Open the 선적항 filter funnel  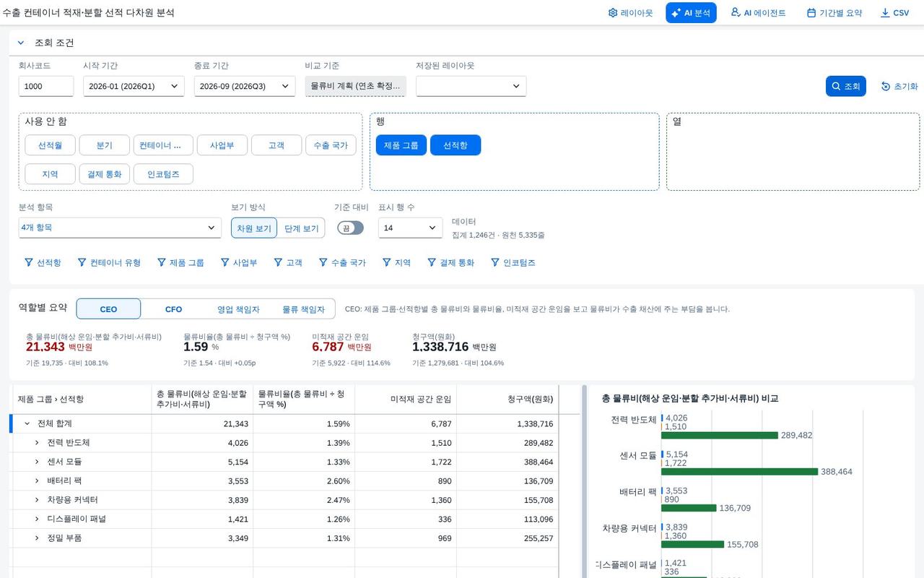29,262
